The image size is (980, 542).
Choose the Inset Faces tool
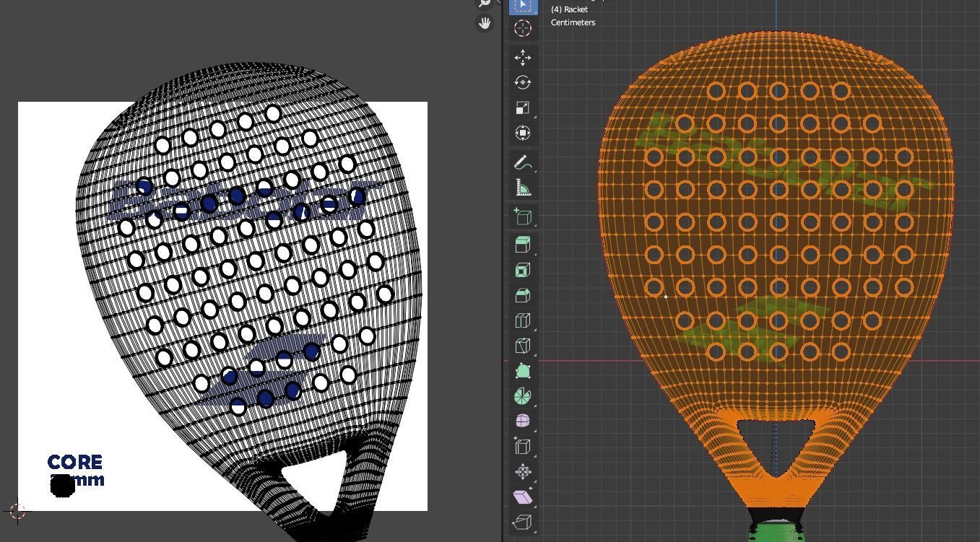point(522,269)
